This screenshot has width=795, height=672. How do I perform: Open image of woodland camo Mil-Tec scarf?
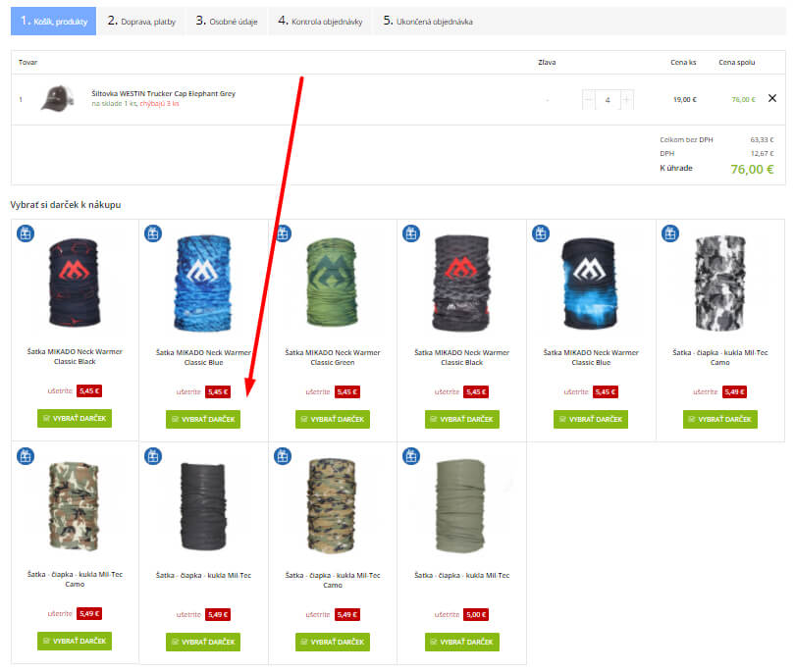(x=74, y=506)
